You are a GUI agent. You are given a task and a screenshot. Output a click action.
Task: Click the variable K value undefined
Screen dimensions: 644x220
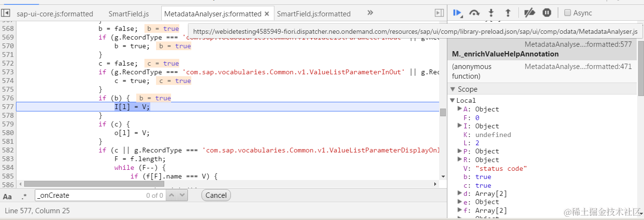click(x=493, y=135)
